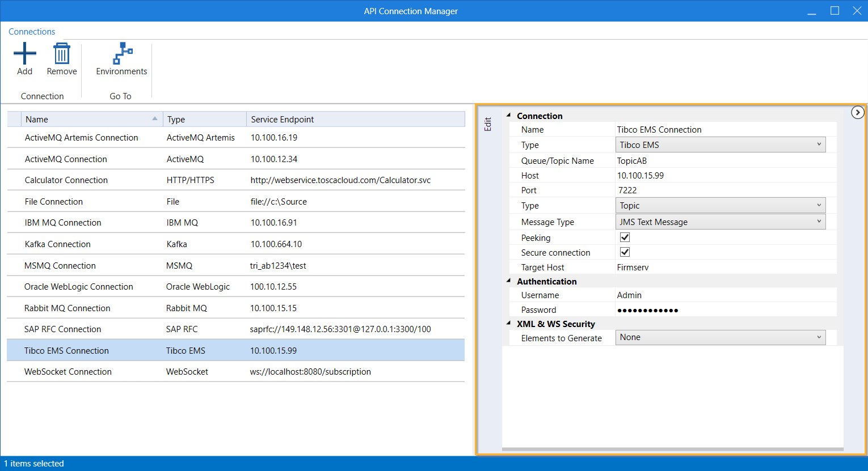
Task: Click the Username field containing Admin
Action: point(725,295)
